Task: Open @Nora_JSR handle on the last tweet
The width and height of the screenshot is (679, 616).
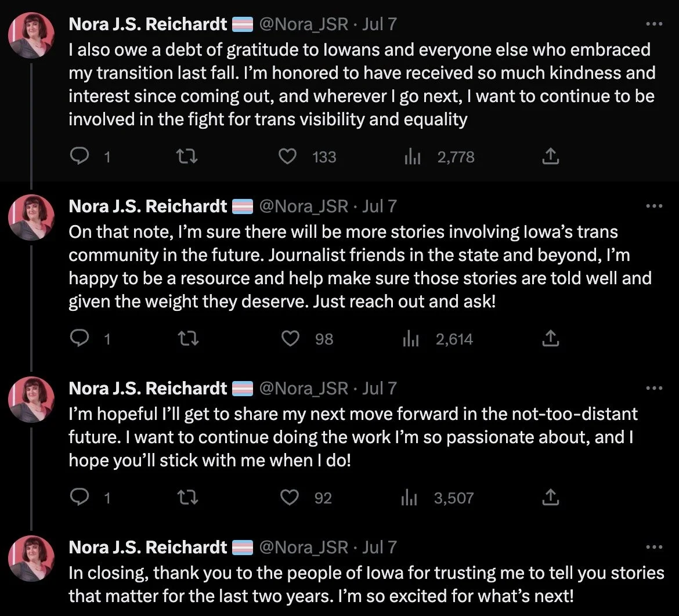Action: click(302, 547)
